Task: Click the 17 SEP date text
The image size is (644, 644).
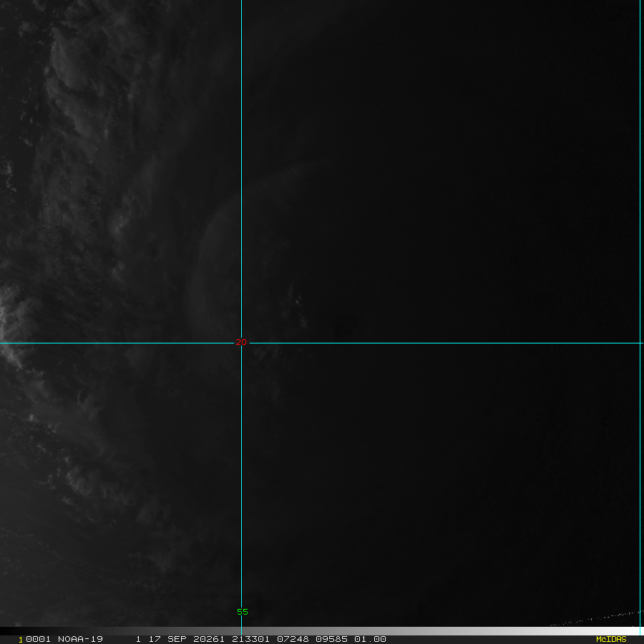Action: (167, 639)
